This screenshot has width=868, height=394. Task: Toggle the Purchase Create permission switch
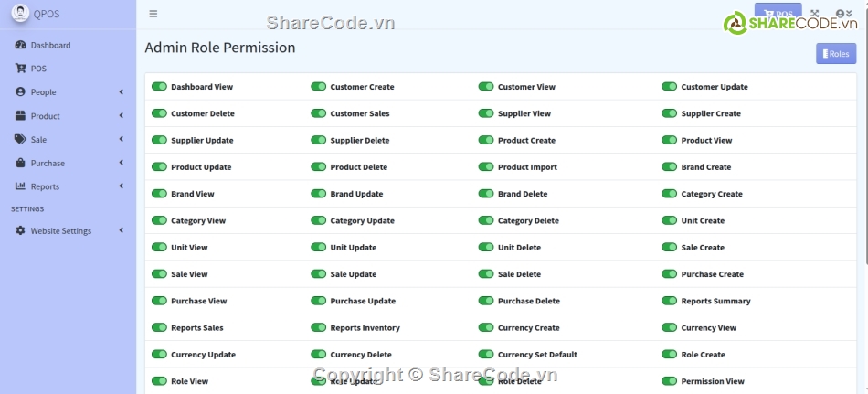(669, 273)
